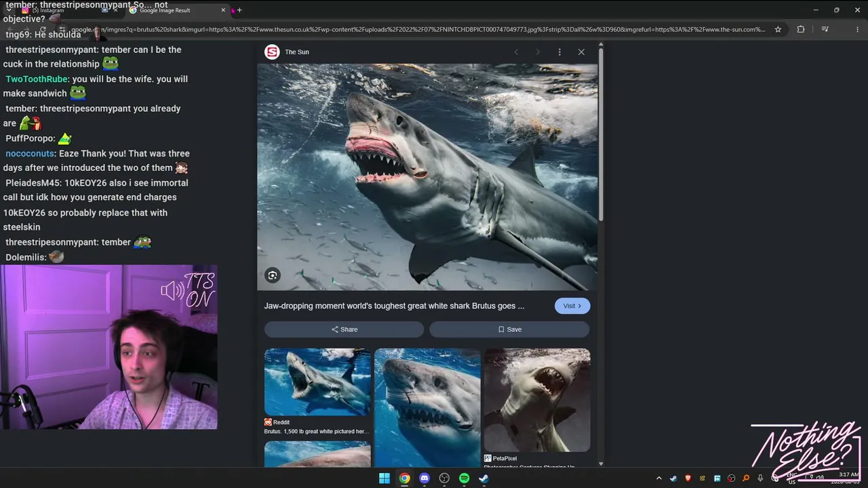The image size is (868, 488).
Task: Click The Sun site logo icon
Action: (x=272, y=52)
